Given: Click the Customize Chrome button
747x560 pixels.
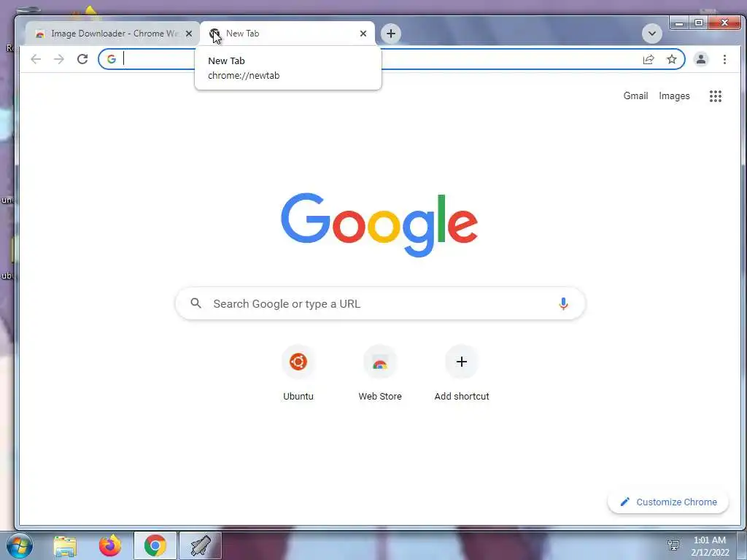Looking at the screenshot, I should (668, 502).
